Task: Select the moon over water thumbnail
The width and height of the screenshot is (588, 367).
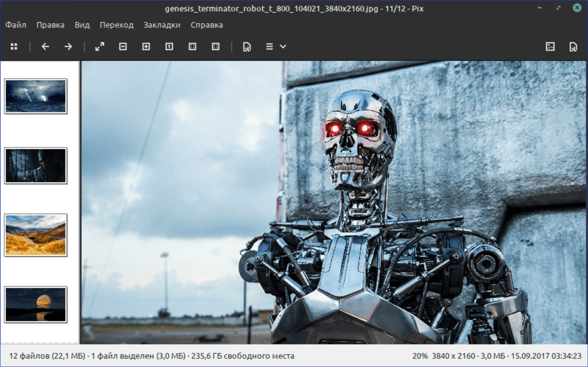Action: [x=36, y=304]
